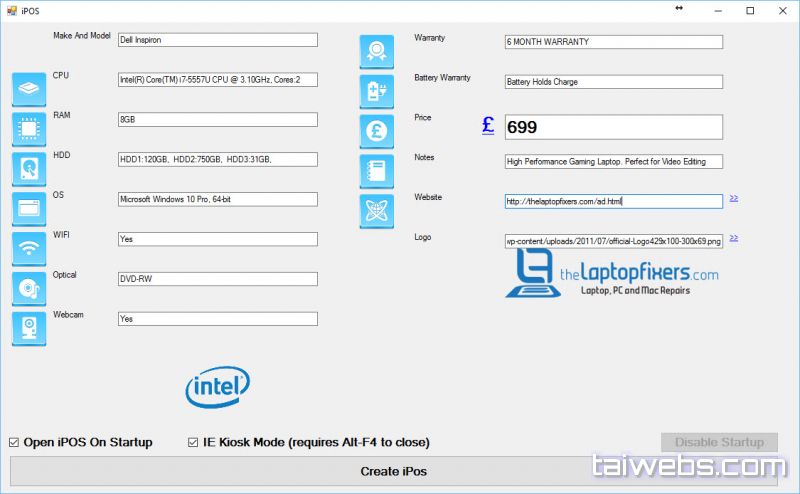The image size is (800, 494).
Task: Click the OS window icon
Action: 29,209
